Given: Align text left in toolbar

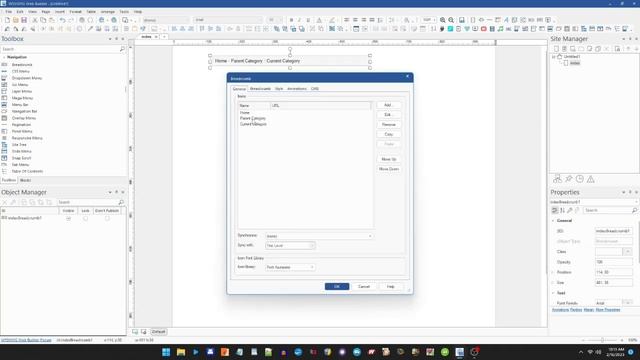Looking at the screenshot, I should (x=347, y=20).
